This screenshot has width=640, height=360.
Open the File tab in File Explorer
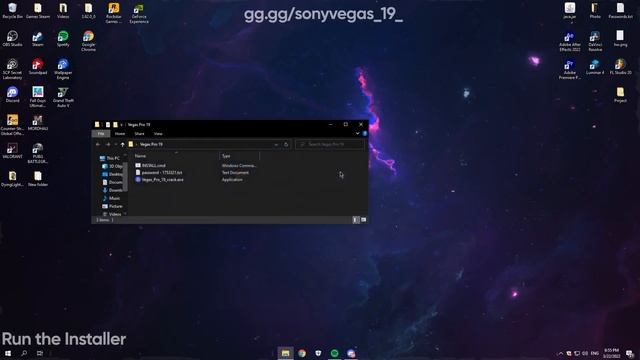point(101,133)
